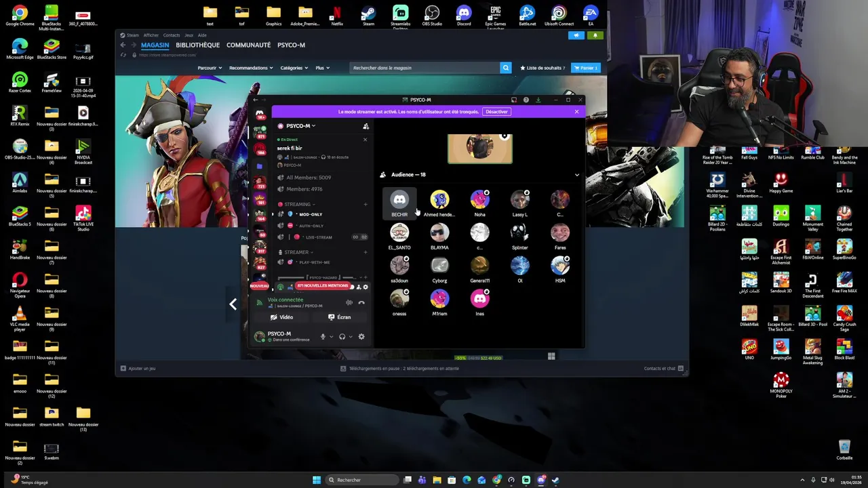The width and height of the screenshot is (868, 488).
Task: Switch to Steam BIBLIOTHÈQUE tab
Action: 198,45
